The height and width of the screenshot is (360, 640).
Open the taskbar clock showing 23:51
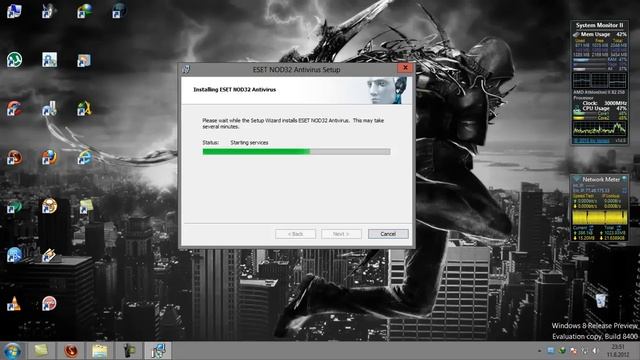click(618, 351)
